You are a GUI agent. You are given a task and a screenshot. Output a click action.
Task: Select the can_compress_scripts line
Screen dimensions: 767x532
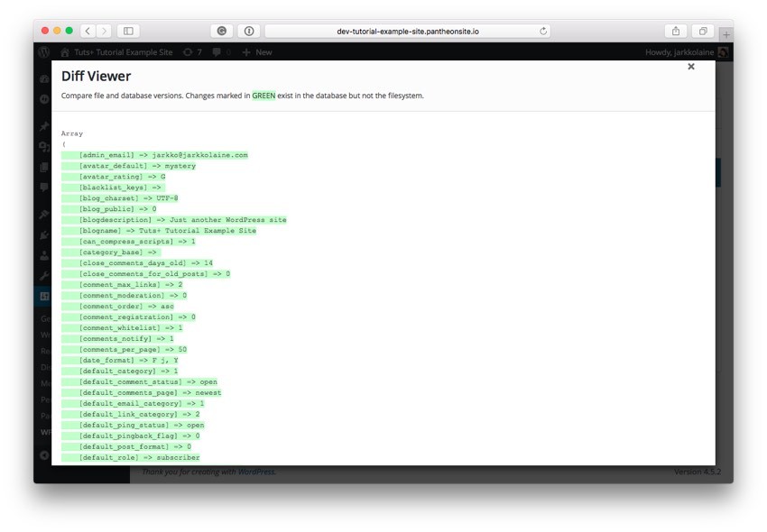pos(129,241)
